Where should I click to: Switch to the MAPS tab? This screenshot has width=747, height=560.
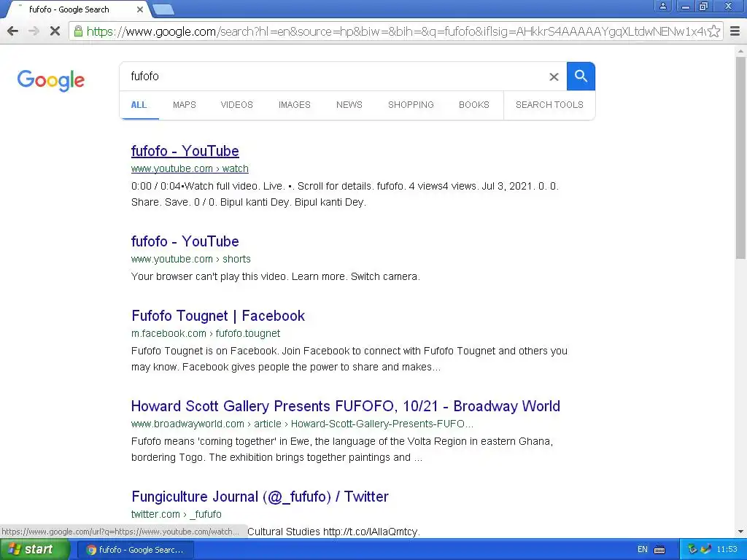pos(185,105)
